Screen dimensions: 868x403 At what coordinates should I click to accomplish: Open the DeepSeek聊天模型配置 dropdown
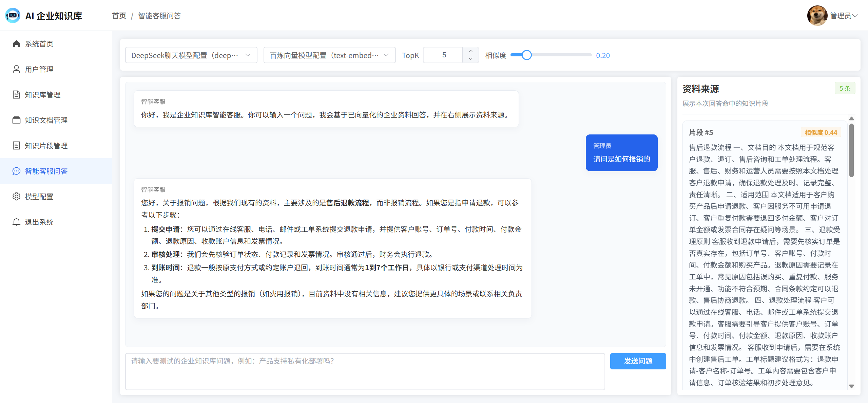[191, 55]
